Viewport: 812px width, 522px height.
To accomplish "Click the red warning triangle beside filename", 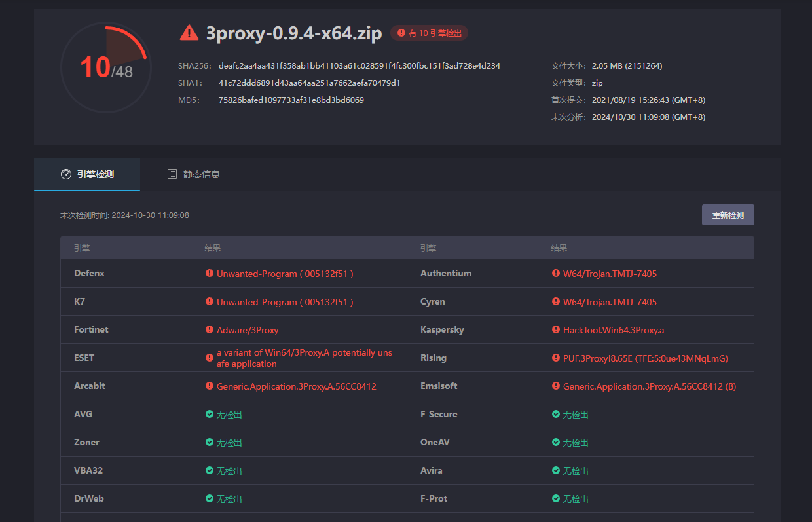I will click(189, 32).
